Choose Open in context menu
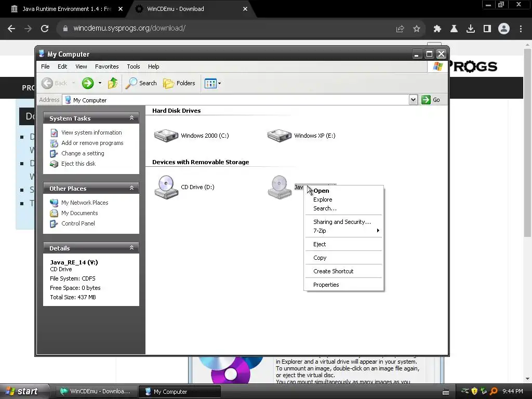 [x=344, y=191]
